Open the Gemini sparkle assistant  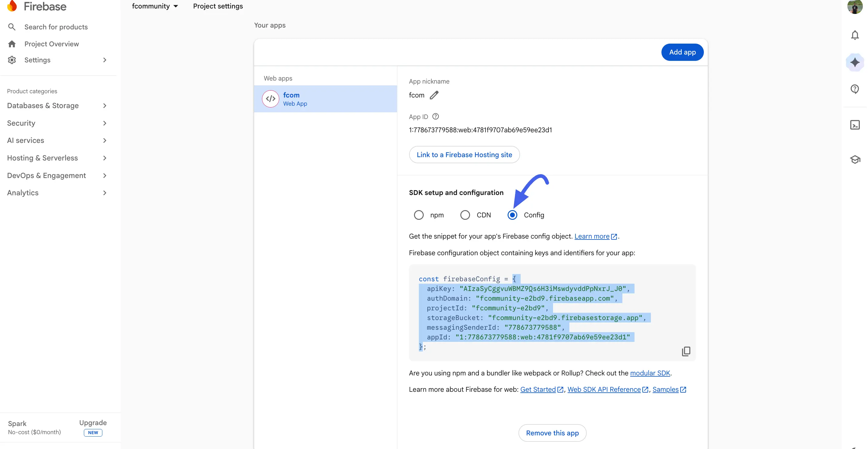tap(854, 62)
